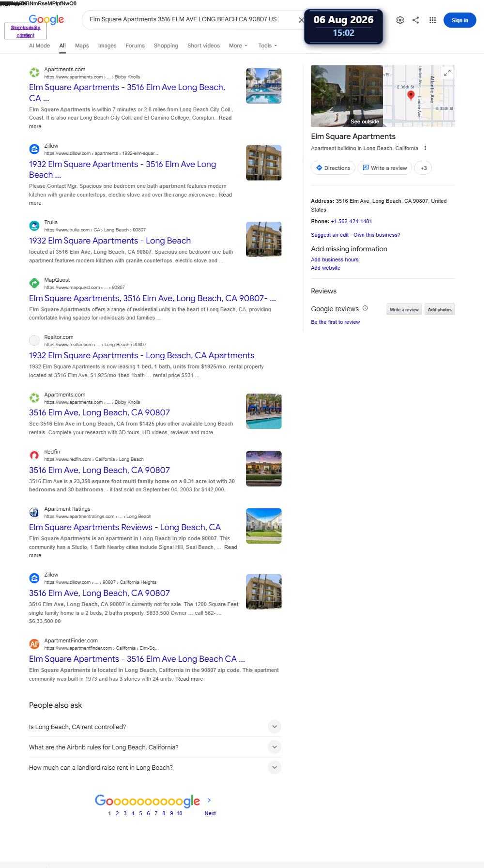Open the map thumbnail in knowledge panel
Image resolution: width=490 pixels, height=868 pixels.
(x=419, y=96)
